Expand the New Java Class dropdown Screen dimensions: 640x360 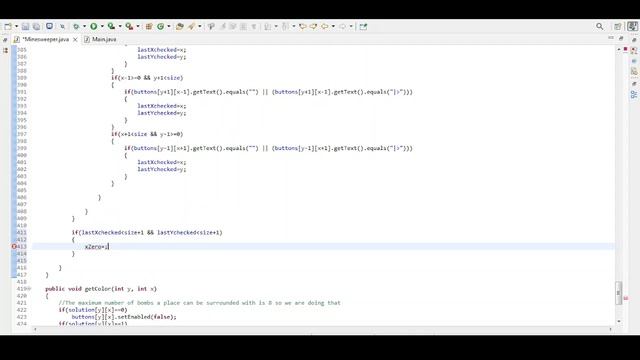point(169,27)
